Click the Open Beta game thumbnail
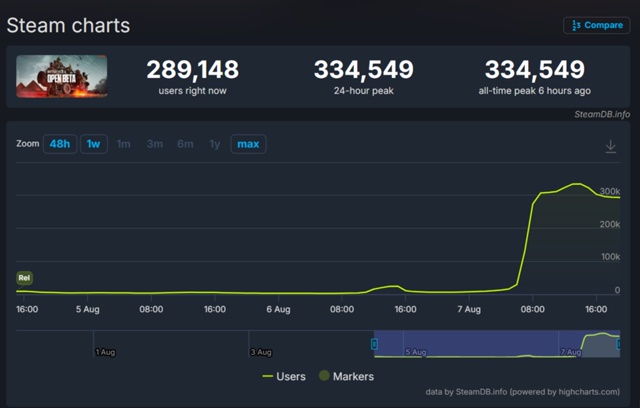Image resolution: width=640 pixels, height=408 pixels. pyautogui.click(x=62, y=76)
